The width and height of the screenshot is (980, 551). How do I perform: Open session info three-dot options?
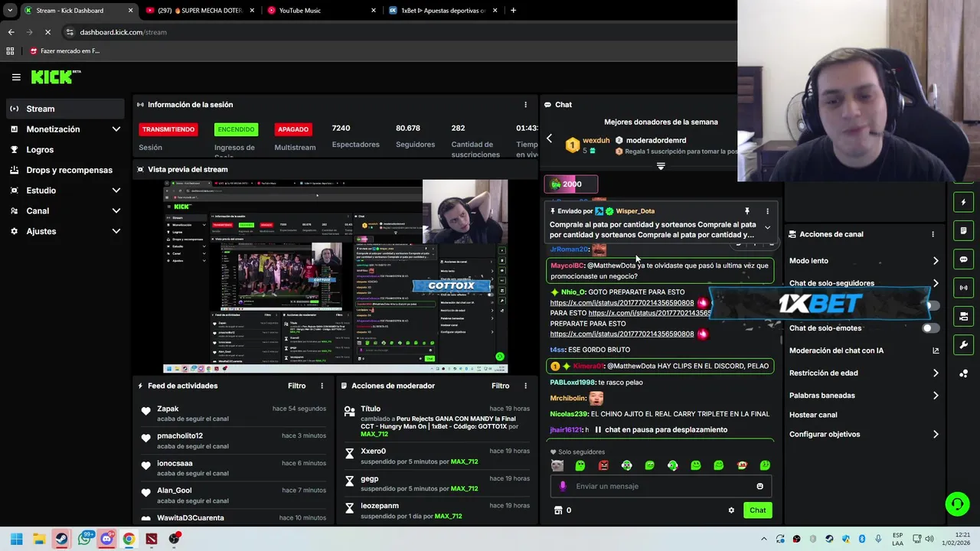pos(525,105)
